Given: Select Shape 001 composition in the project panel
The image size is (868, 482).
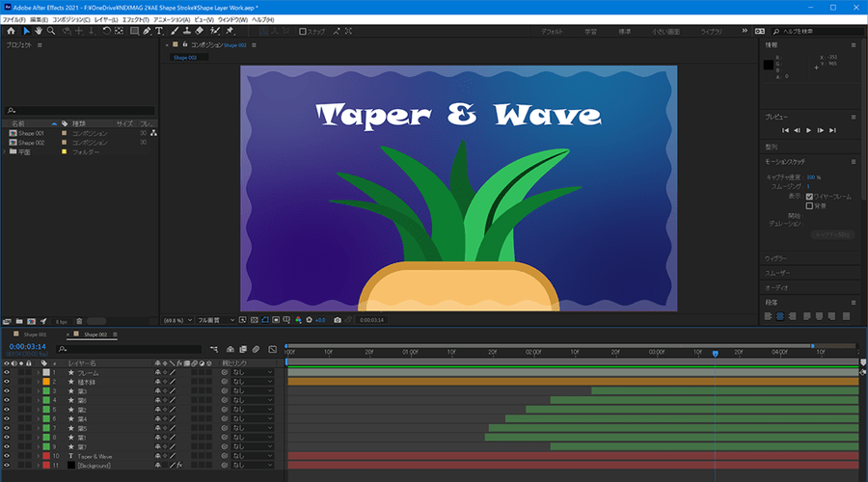Looking at the screenshot, I should (31, 133).
